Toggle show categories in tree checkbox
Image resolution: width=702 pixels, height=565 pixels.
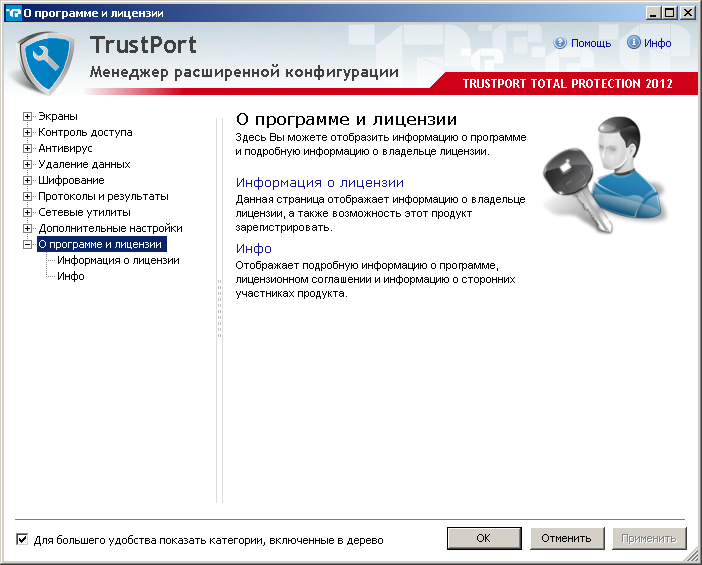22,539
